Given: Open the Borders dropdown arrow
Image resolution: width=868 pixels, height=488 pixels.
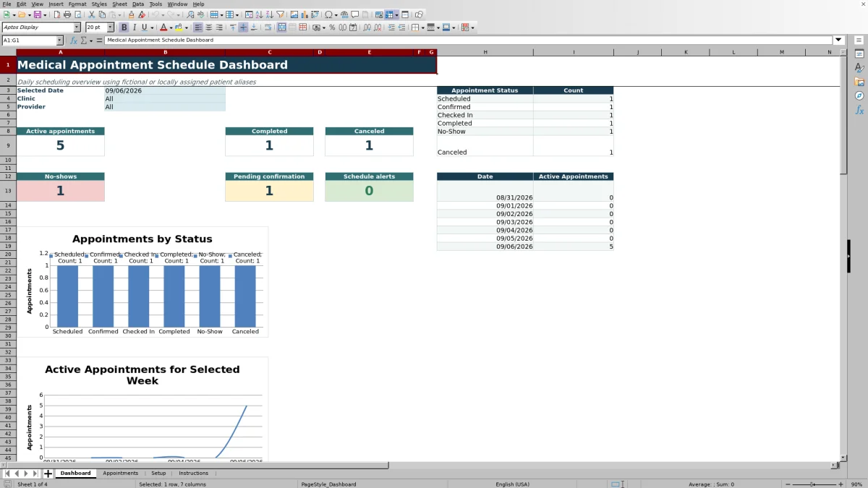Looking at the screenshot, I should 422,27.
